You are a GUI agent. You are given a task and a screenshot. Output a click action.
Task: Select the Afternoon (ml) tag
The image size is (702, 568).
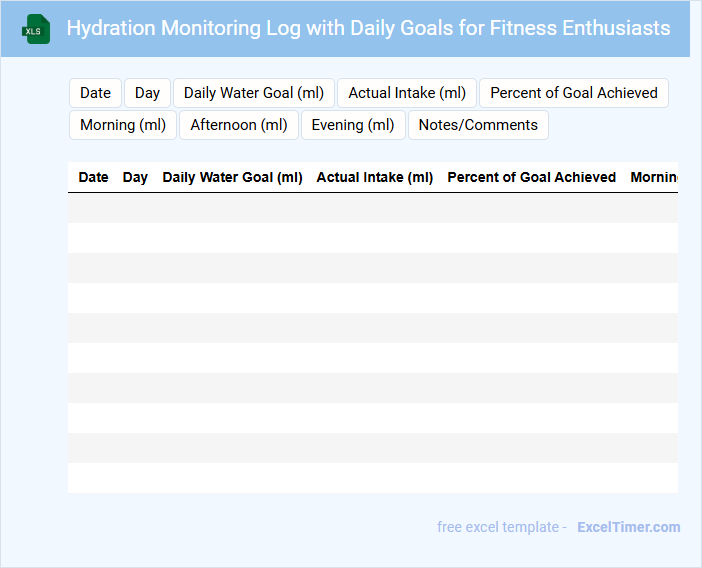pyautogui.click(x=239, y=125)
